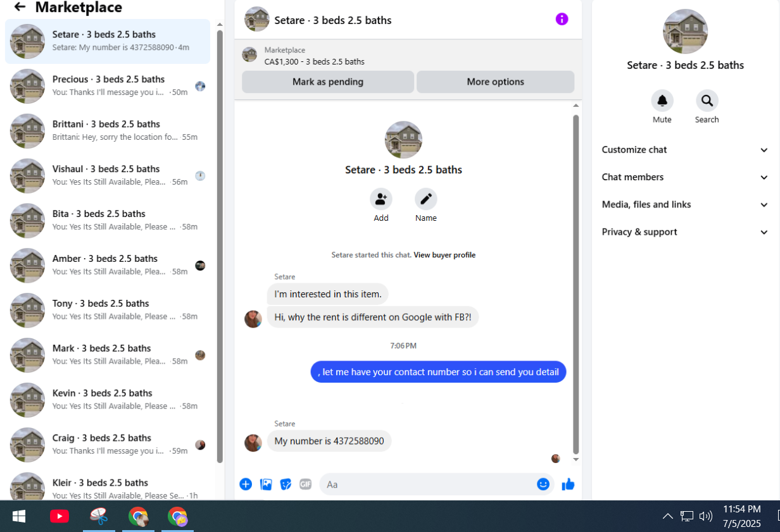Click the Name pencil icon
Screen dimensions: 780x532
(426, 199)
